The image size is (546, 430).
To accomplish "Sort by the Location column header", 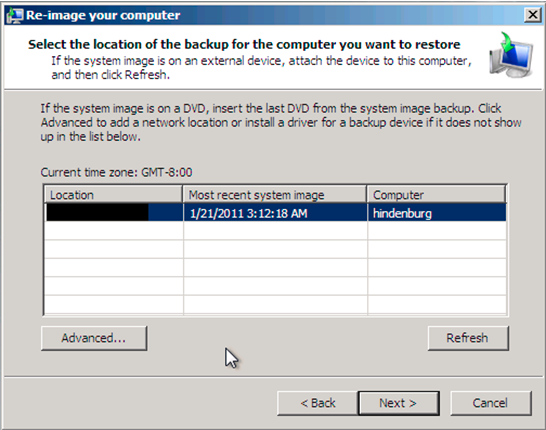I will coord(113,194).
